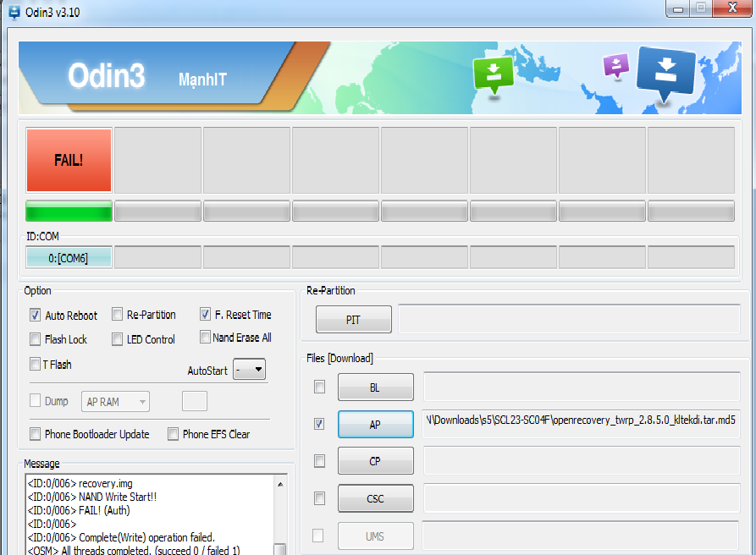Image resolution: width=756 pixels, height=555 pixels.
Task: Click the purple download icon in banner
Action: point(616,65)
